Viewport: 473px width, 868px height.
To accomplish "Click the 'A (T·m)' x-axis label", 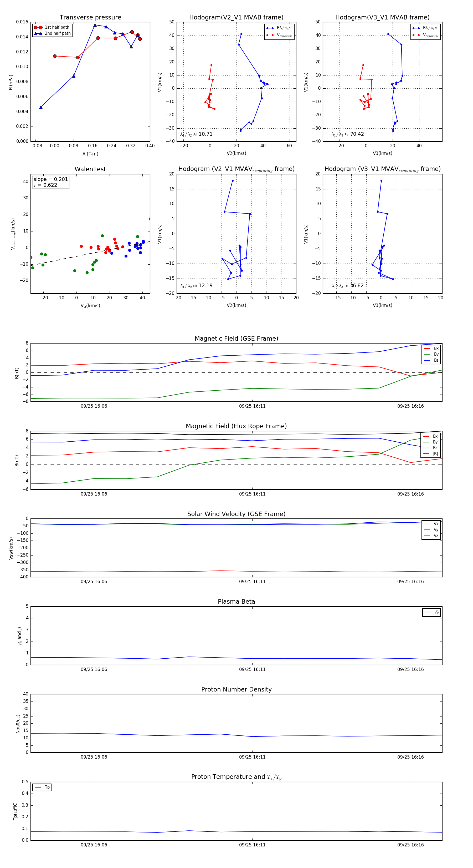I will [x=90, y=154].
